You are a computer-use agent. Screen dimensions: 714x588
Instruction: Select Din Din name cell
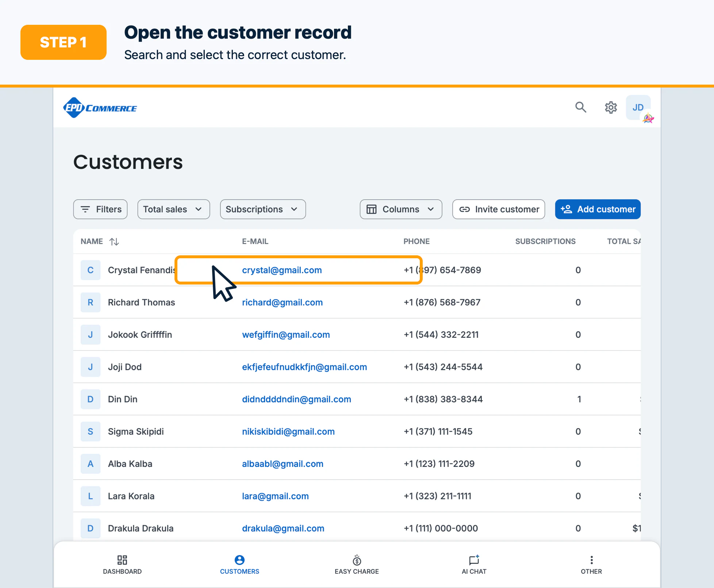tap(123, 399)
